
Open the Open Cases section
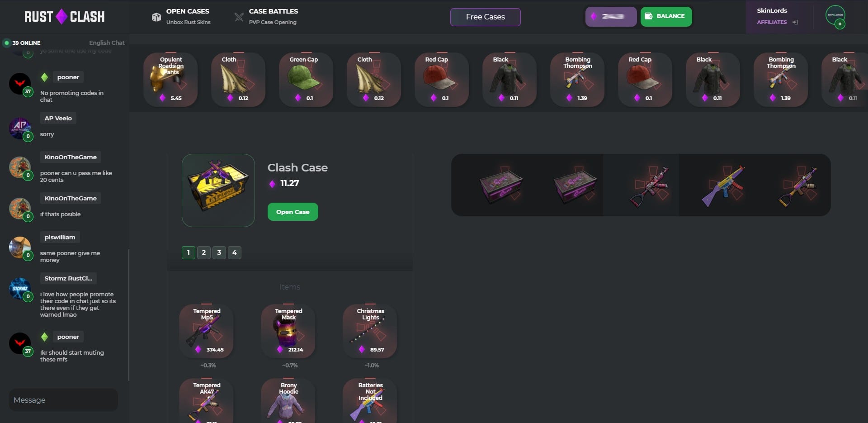pyautogui.click(x=181, y=17)
